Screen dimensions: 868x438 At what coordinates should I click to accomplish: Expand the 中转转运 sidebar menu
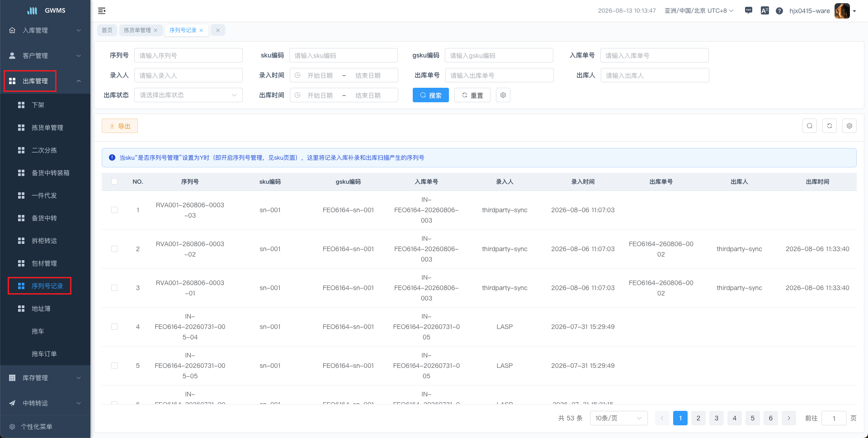pyautogui.click(x=45, y=403)
